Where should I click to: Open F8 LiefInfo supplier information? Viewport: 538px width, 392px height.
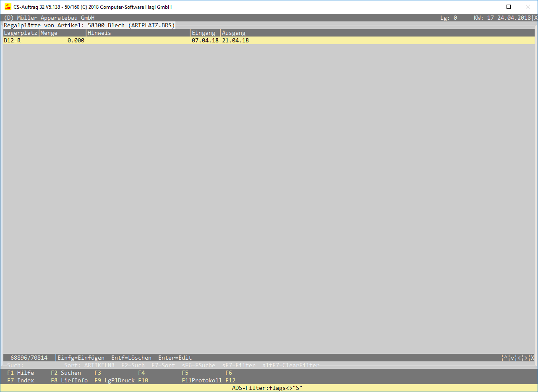click(69, 380)
